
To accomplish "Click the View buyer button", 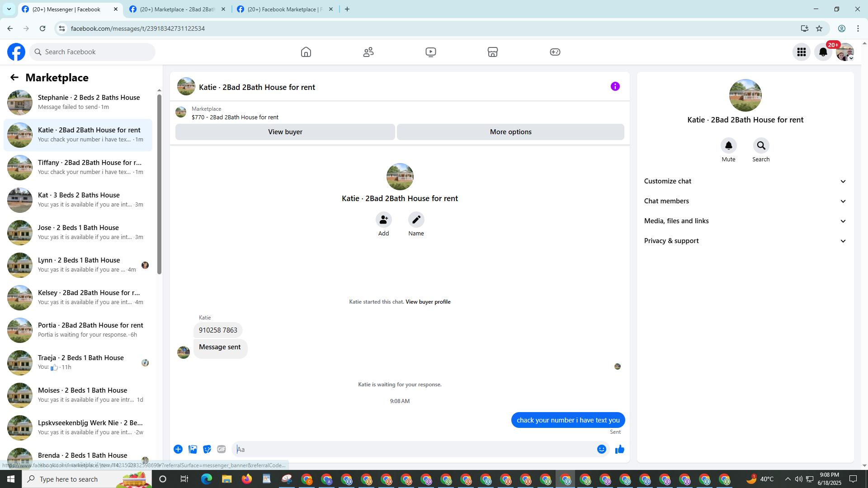I will coord(285,132).
